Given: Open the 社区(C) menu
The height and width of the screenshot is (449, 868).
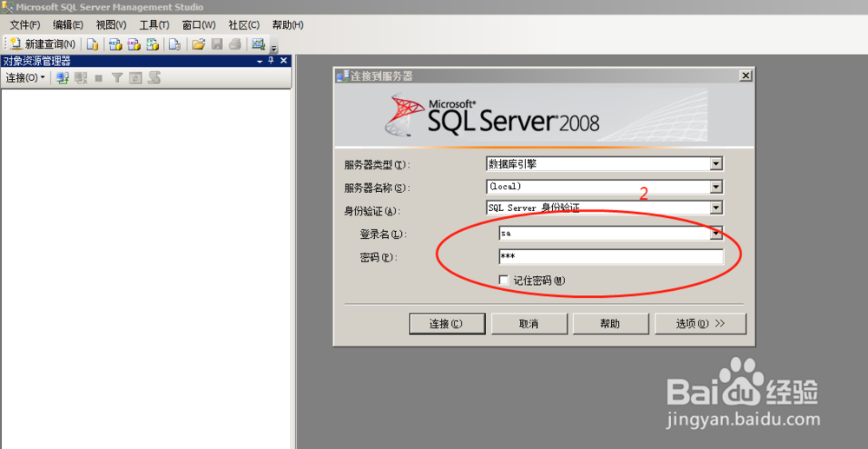Looking at the screenshot, I should 244,25.
